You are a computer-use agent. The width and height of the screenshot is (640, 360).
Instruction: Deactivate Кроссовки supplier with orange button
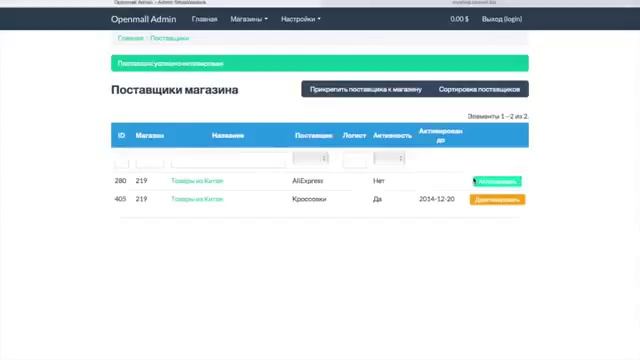point(498,200)
